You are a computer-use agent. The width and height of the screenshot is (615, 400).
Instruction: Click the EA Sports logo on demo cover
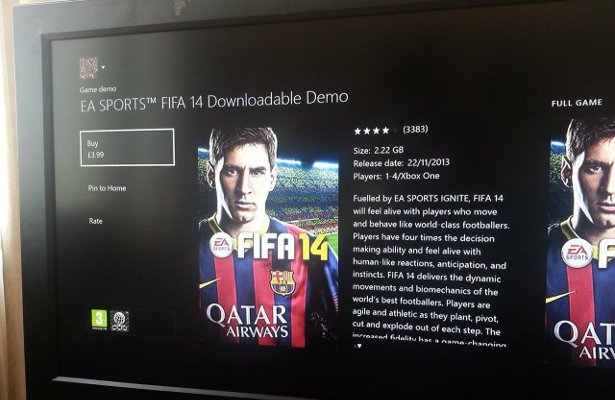222,245
